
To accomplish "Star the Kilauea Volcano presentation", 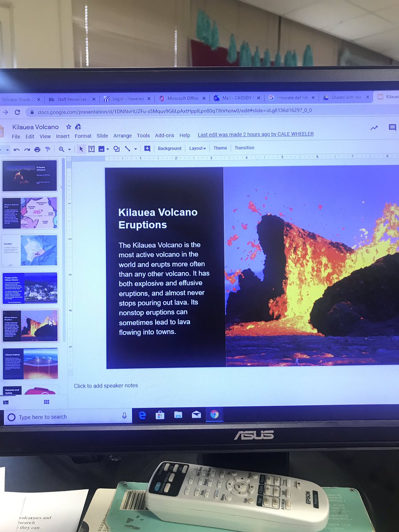I will (69, 127).
